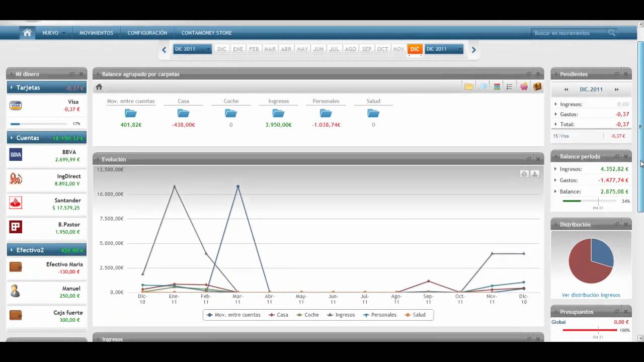Go to previous period with left arrow
The image size is (644, 362).
[x=164, y=50]
